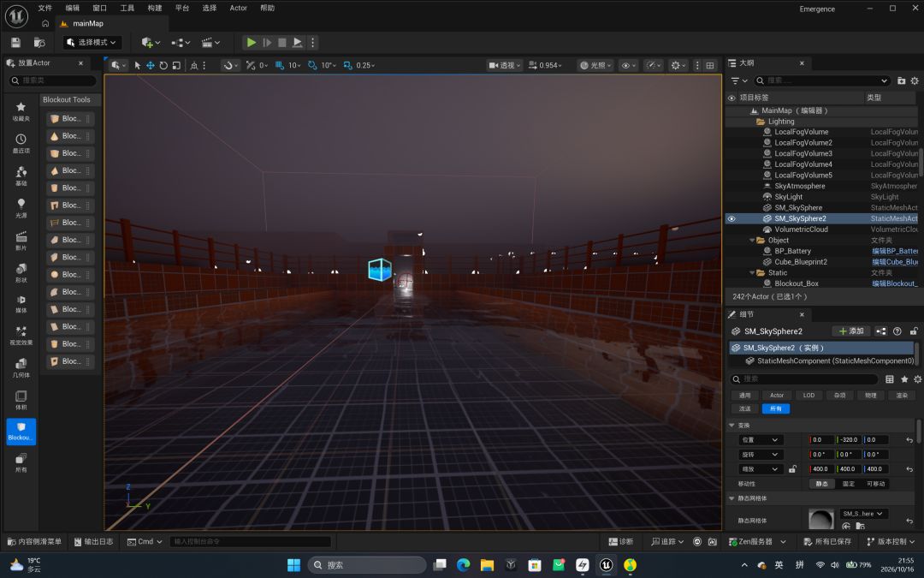Create a new folder in the Outliner

coord(901,80)
